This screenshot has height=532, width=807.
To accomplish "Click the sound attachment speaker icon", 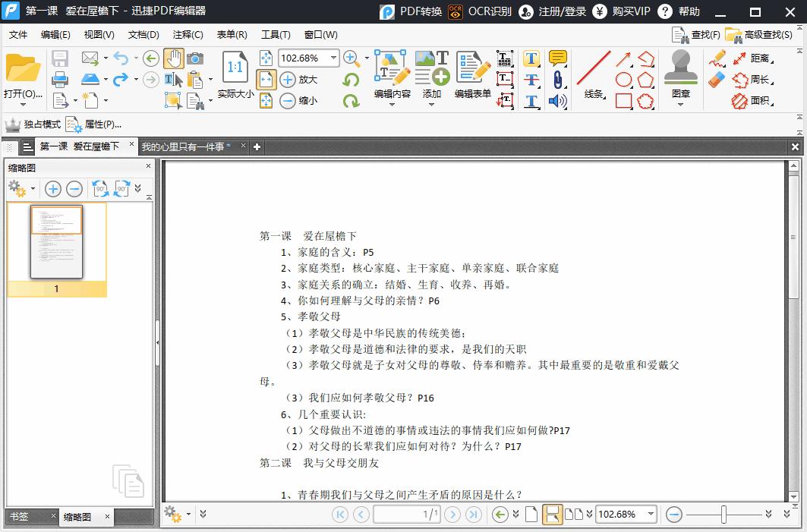I will click(556, 99).
